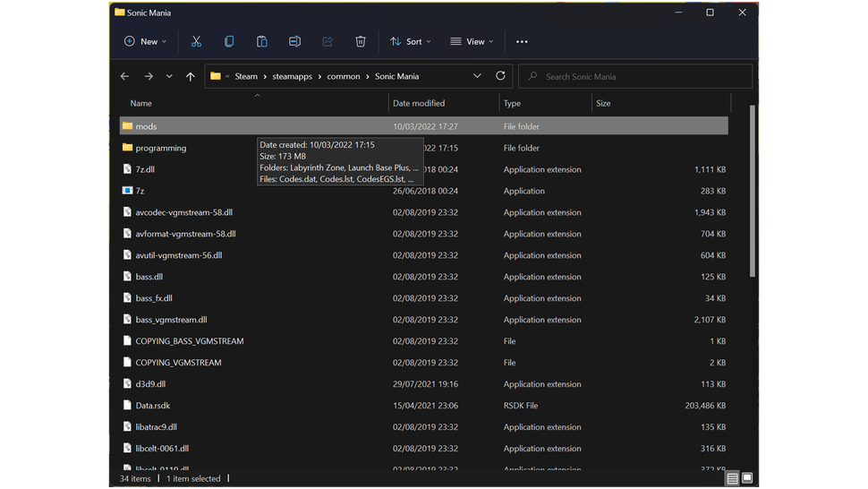Image resolution: width=868 pixels, height=489 pixels.
Task: Go forward with the right arrow
Action: click(149, 76)
